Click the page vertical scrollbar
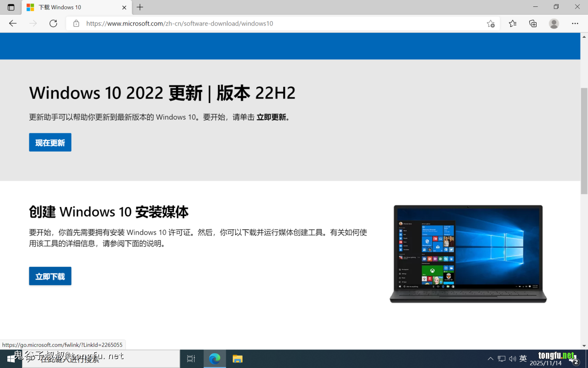Image resolution: width=588 pixels, height=368 pixels. 584,141
